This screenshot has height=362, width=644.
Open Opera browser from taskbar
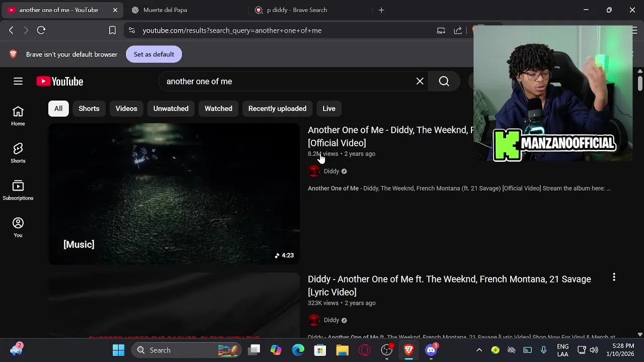click(x=364, y=350)
